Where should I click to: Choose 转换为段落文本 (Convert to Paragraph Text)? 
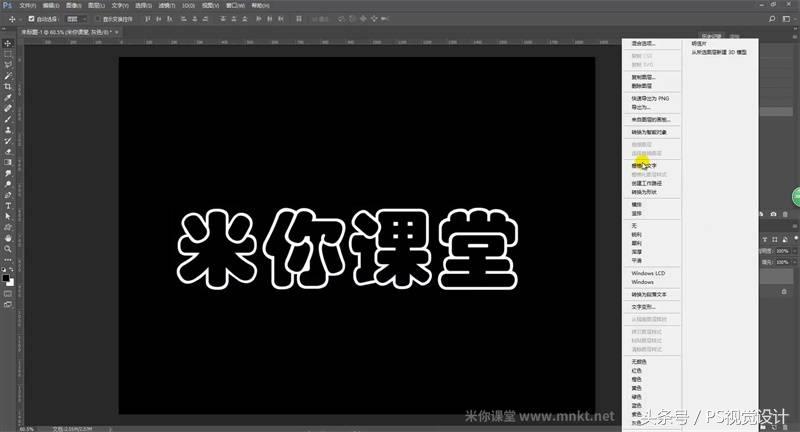[x=648, y=295]
